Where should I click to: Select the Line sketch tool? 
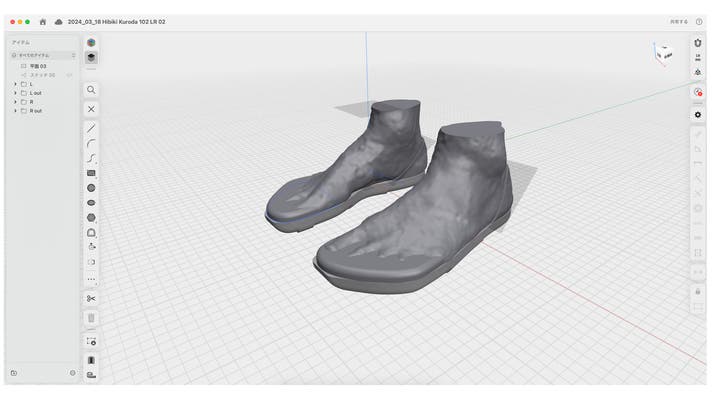pos(91,128)
